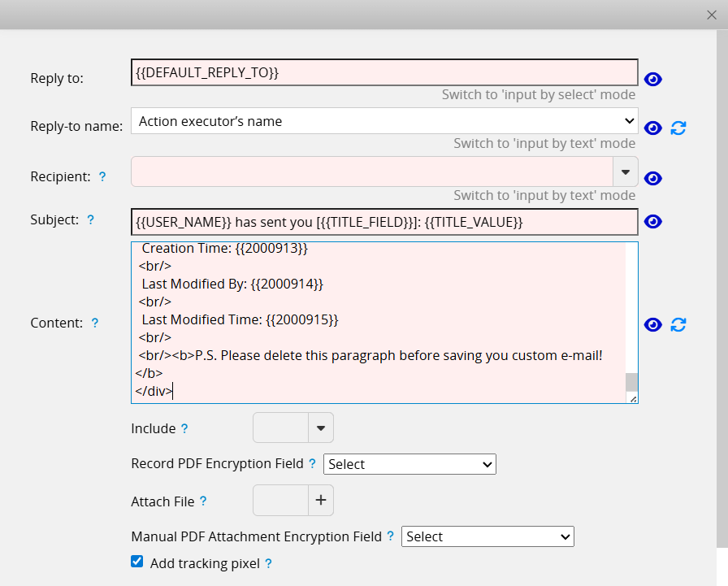Click the eye icon beside Content area
The image size is (728, 586).
pyautogui.click(x=652, y=325)
